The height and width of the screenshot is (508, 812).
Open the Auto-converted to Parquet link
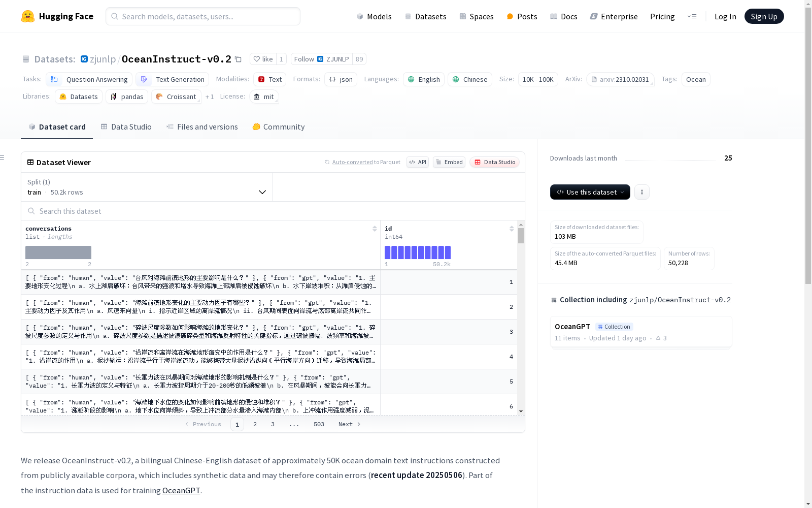coord(362,162)
